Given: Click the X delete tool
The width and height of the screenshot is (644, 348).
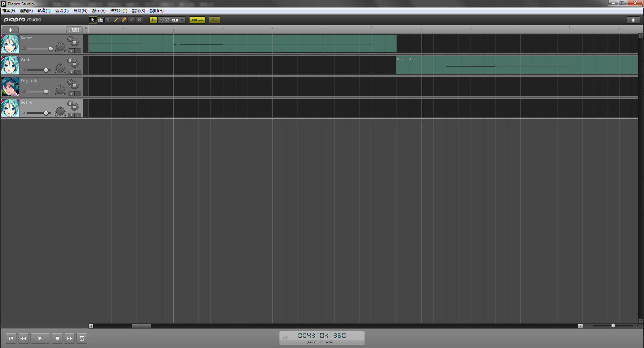Looking at the screenshot, I should pos(139,20).
